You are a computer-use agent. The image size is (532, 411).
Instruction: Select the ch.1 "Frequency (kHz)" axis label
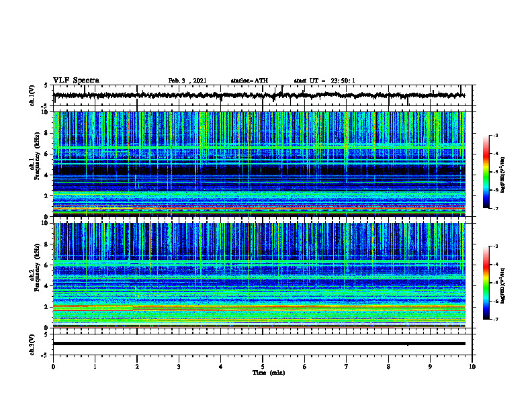click(37, 156)
